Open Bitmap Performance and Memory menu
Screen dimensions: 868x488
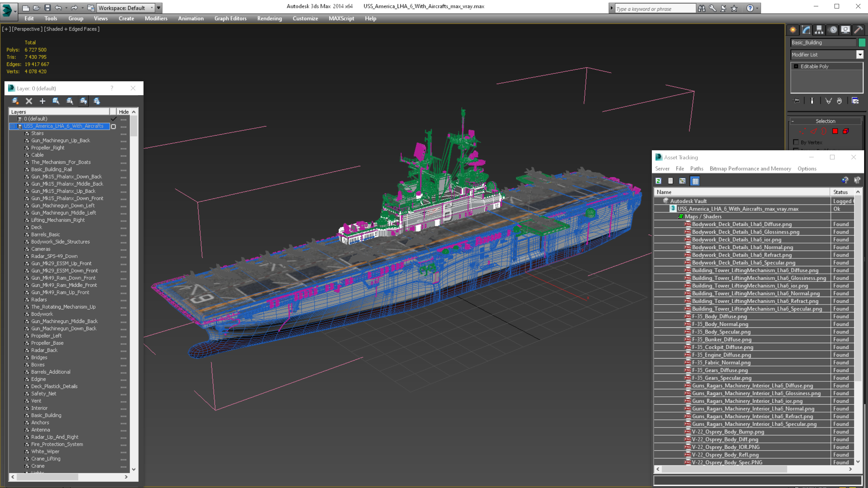pyautogui.click(x=750, y=169)
